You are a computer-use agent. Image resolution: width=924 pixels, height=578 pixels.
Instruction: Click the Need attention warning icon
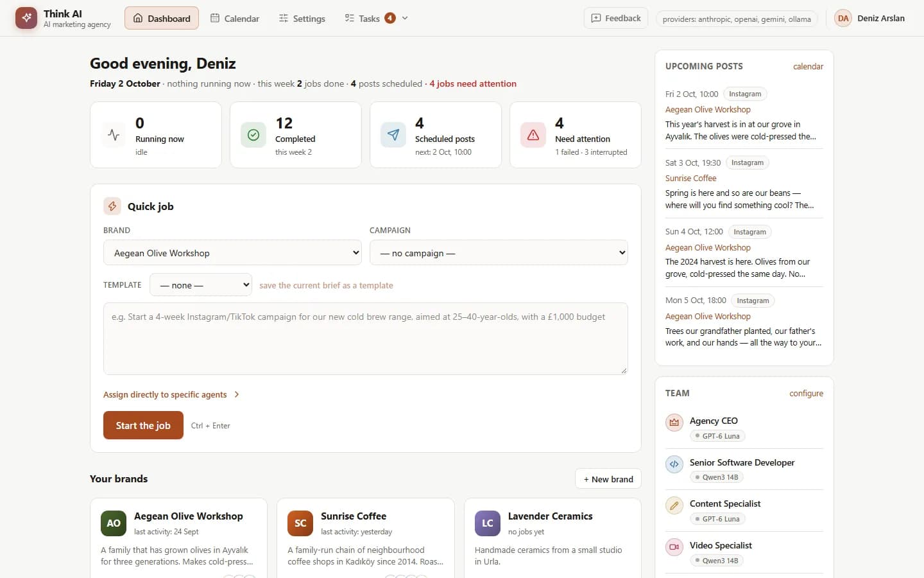point(533,135)
